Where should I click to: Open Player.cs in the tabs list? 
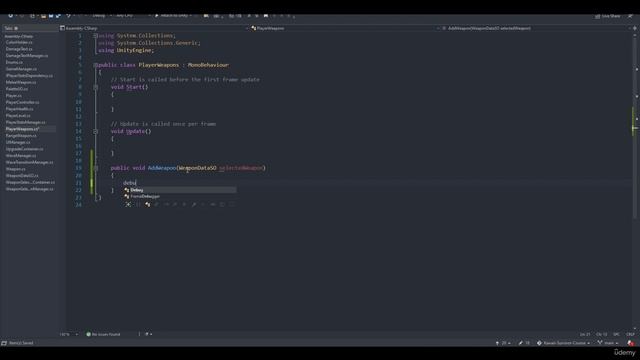tap(13, 96)
